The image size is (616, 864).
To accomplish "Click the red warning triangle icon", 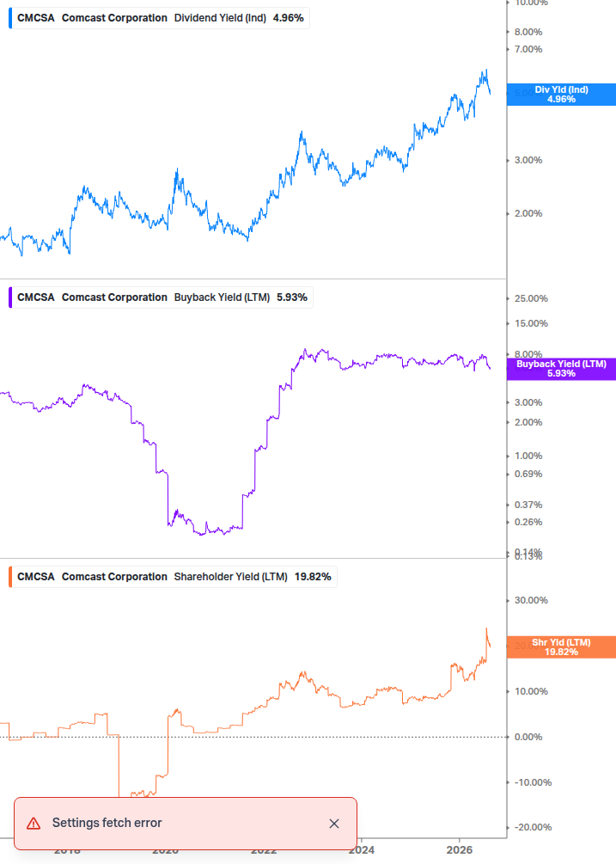I will 34,824.
